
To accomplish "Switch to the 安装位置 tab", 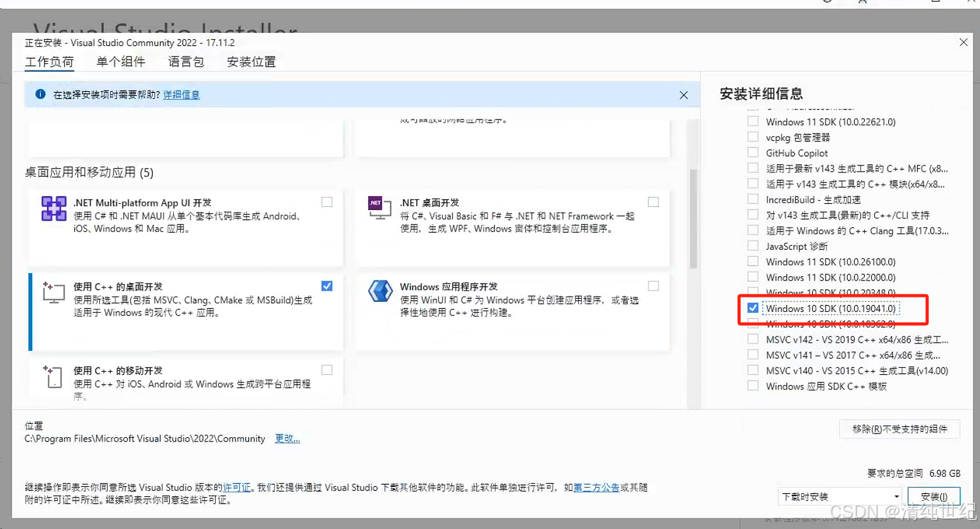I will tap(252, 62).
